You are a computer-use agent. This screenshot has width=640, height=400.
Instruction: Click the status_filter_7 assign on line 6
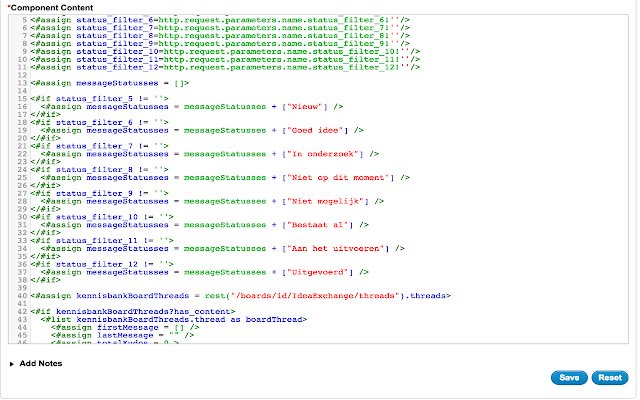tap(220, 28)
